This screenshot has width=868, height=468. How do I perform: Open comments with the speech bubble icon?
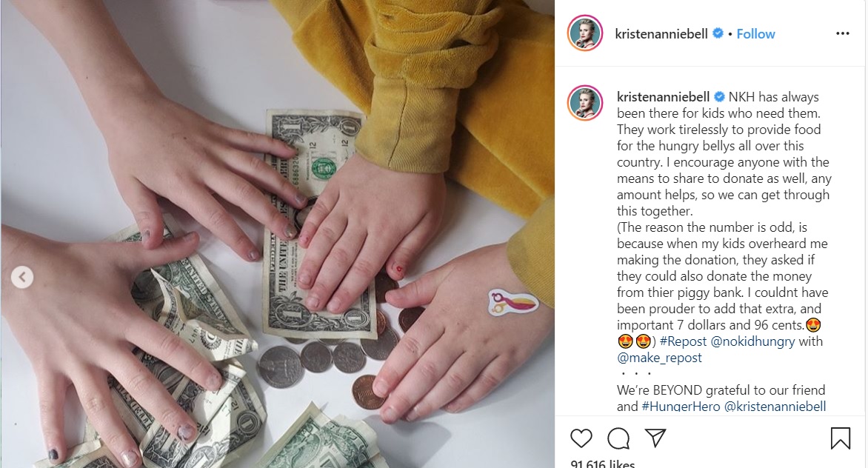coord(618,438)
